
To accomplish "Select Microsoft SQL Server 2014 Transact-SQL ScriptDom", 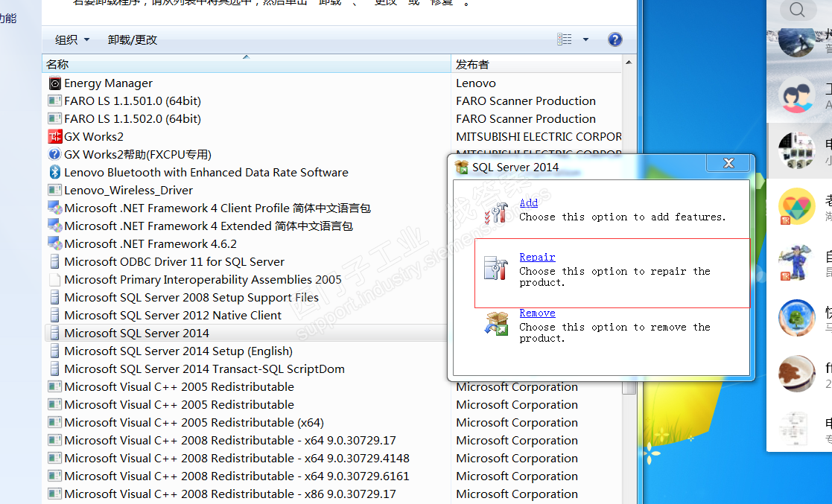I will [x=204, y=369].
